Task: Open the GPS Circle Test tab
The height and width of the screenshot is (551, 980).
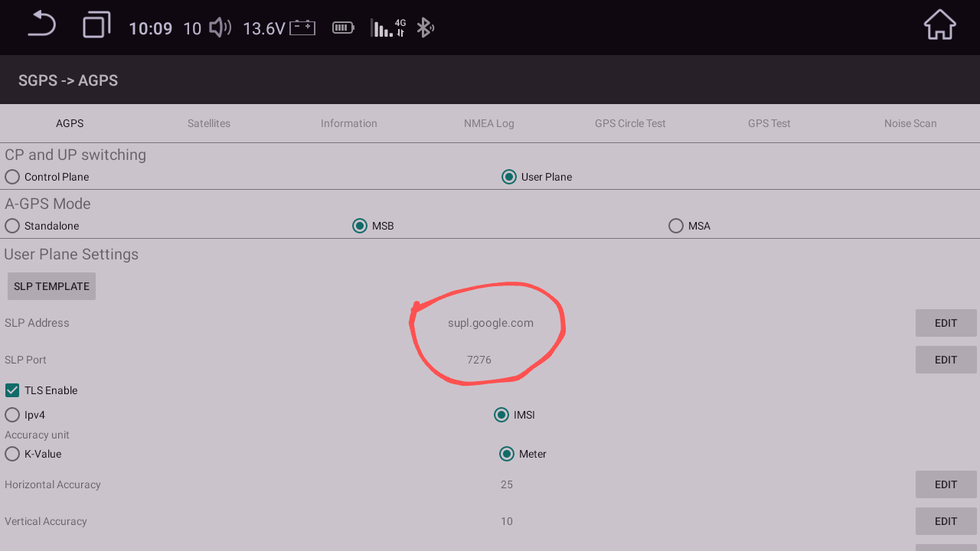Action: [630, 123]
